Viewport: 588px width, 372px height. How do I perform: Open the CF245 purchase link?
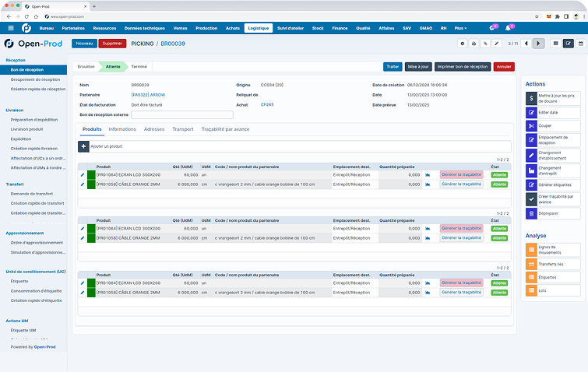[267, 105]
